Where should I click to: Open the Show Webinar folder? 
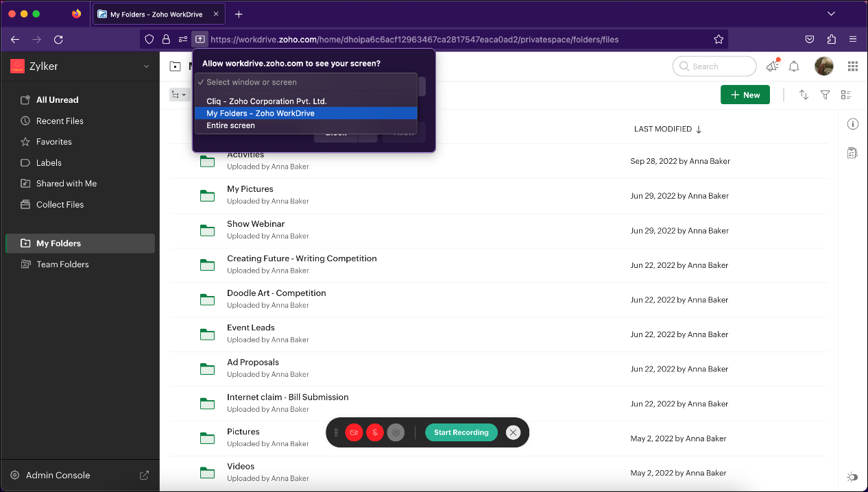[256, 224]
